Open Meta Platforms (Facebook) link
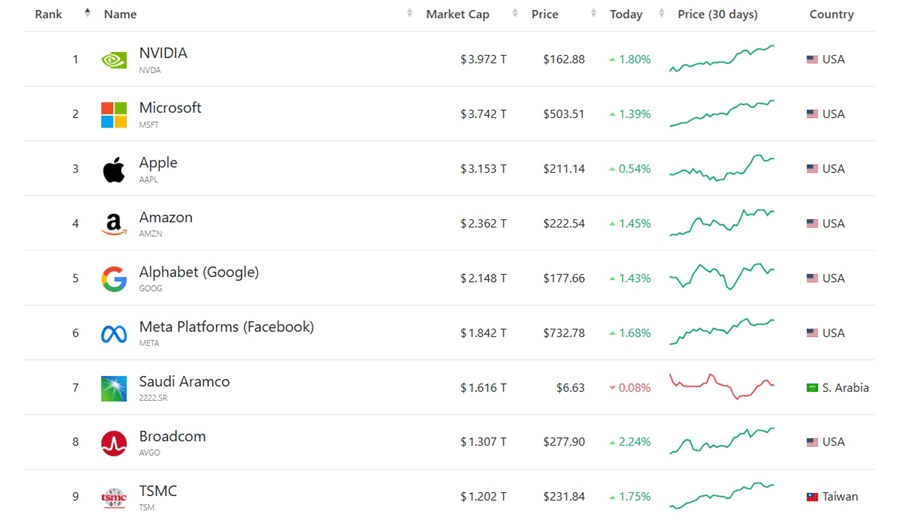This screenshot has height=520, width=900. (x=226, y=327)
